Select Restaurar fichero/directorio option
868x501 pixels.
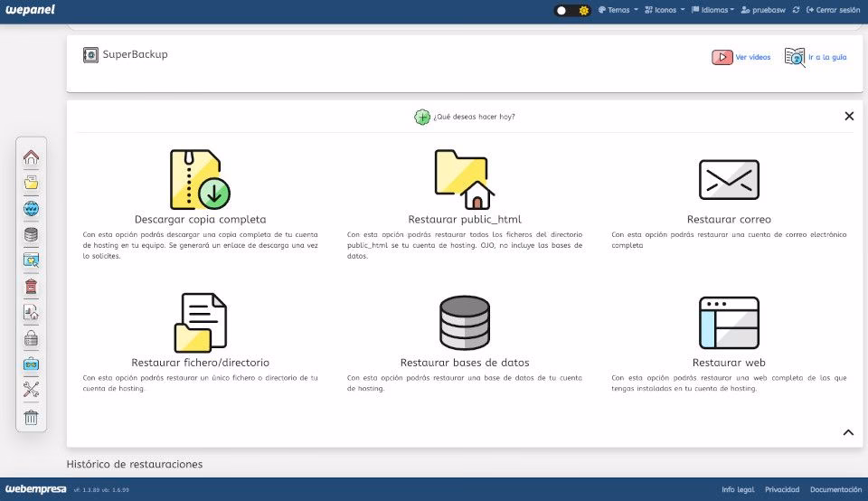tap(201, 363)
